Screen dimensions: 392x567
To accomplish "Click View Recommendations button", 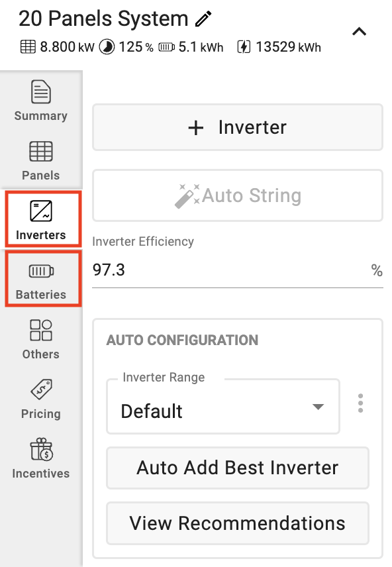I will tap(238, 523).
